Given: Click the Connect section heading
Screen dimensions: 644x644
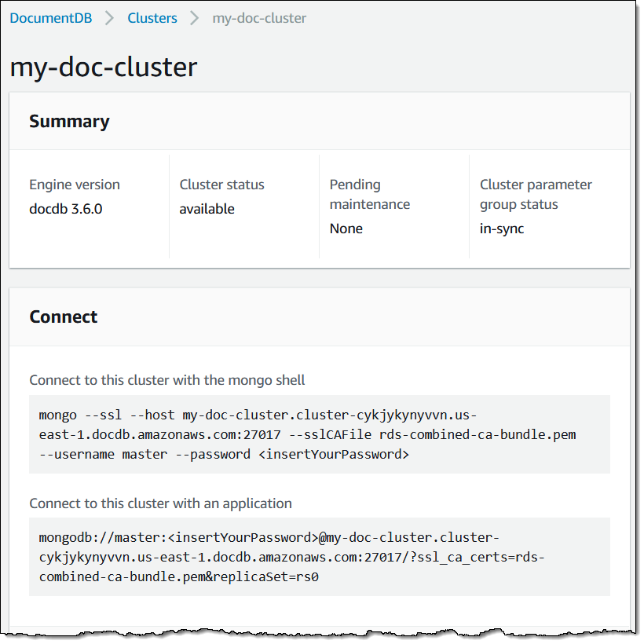Looking at the screenshot, I should pos(64,317).
